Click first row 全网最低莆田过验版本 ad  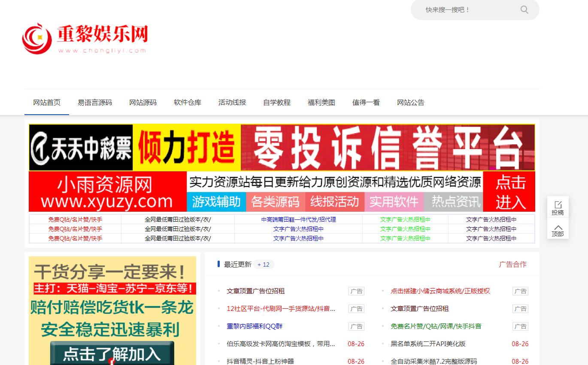tap(178, 219)
